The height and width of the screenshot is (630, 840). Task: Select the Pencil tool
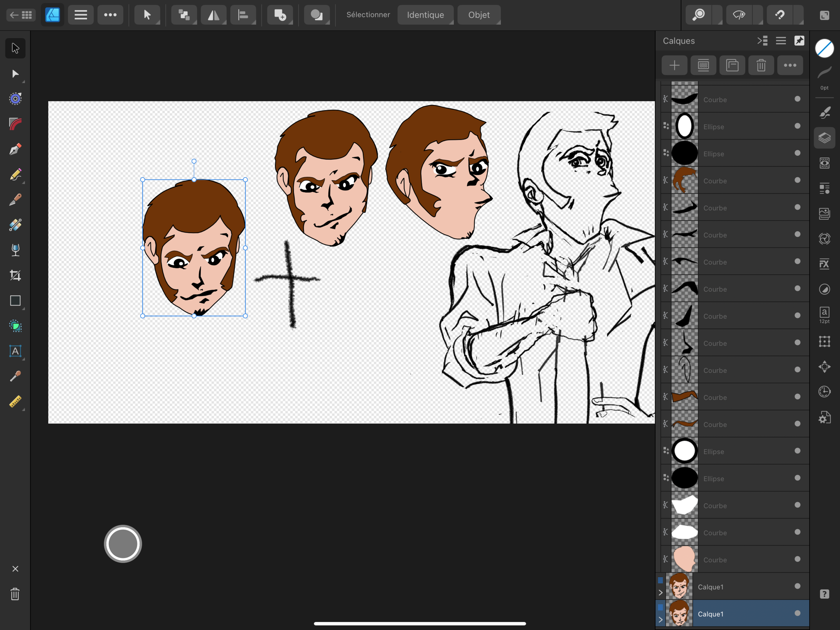(15, 175)
